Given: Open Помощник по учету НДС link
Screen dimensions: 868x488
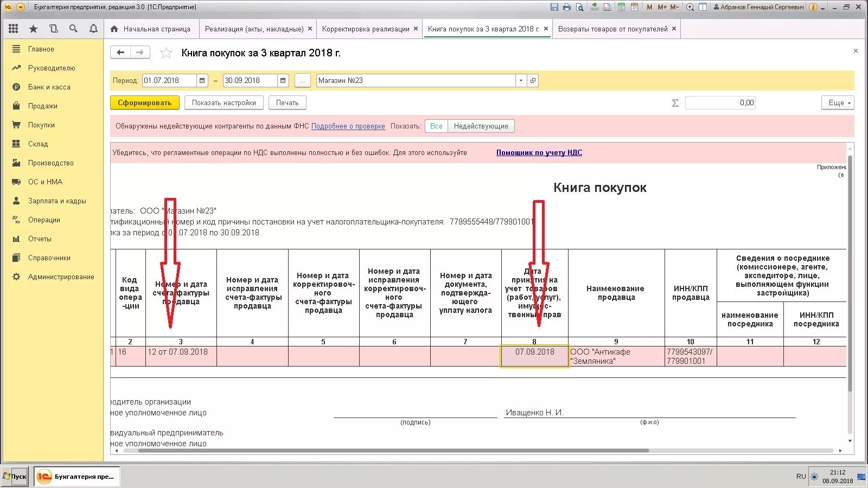Looking at the screenshot, I should tap(539, 152).
